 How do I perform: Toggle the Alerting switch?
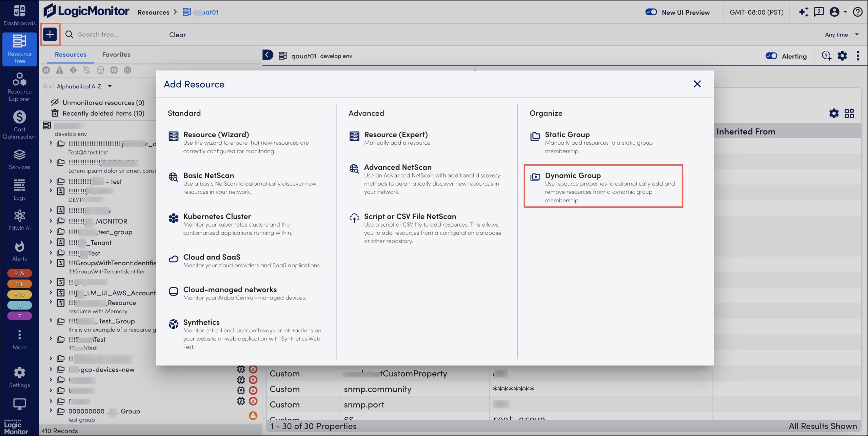pos(771,56)
